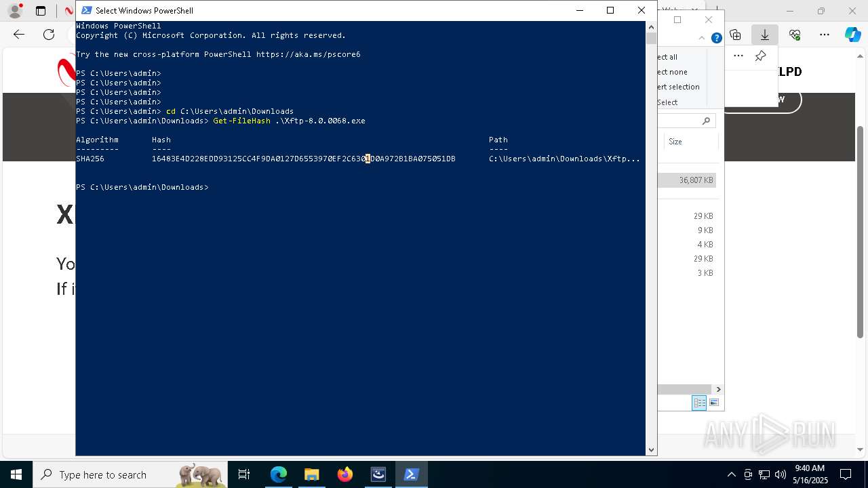The image size is (868, 488).
Task: Click the Get-FileHash command text
Action: pos(241,121)
